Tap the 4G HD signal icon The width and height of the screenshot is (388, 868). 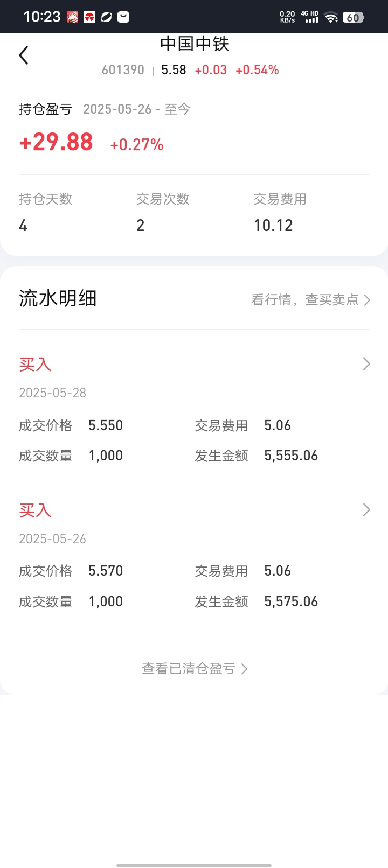click(310, 17)
